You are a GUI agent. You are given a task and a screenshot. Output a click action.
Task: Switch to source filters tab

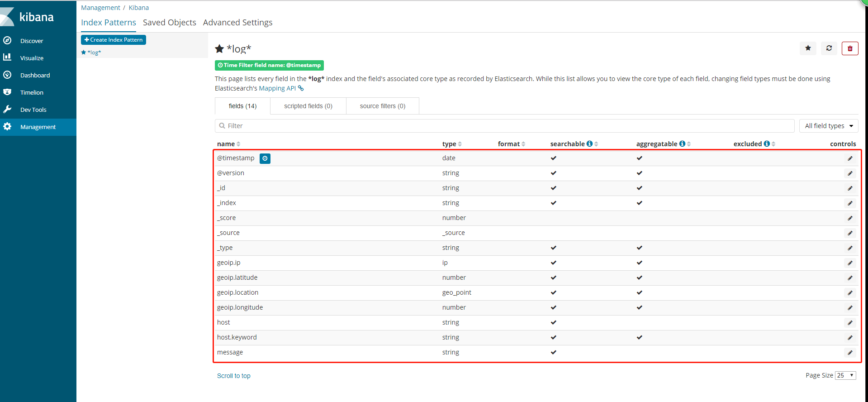coord(382,106)
